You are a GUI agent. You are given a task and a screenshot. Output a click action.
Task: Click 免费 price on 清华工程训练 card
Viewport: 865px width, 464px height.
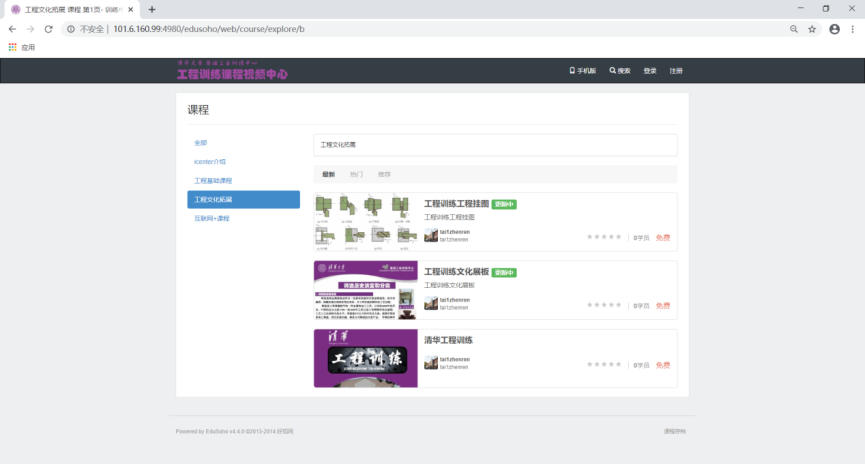[x=663, y=365]
